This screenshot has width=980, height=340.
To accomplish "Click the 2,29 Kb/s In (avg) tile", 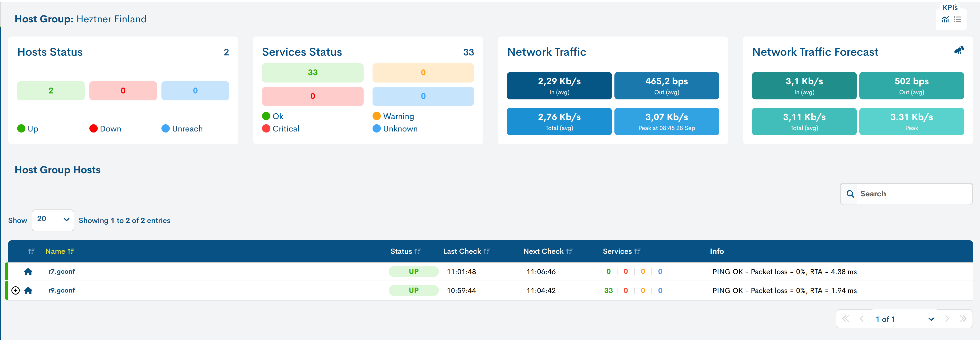I will tap(559, 86).
